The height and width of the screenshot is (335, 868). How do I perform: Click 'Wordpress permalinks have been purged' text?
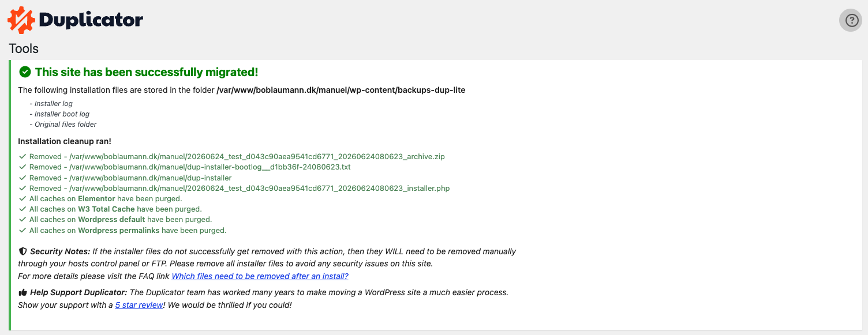point(152,230)
